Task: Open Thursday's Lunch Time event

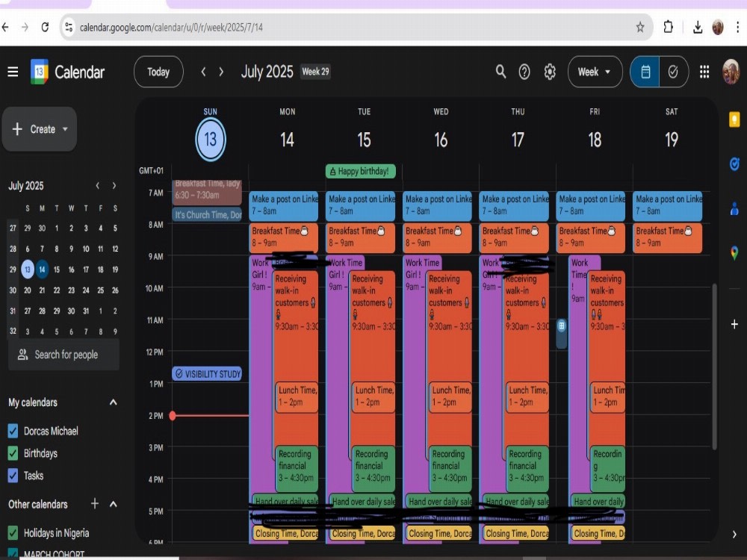Action: (527, 396)
